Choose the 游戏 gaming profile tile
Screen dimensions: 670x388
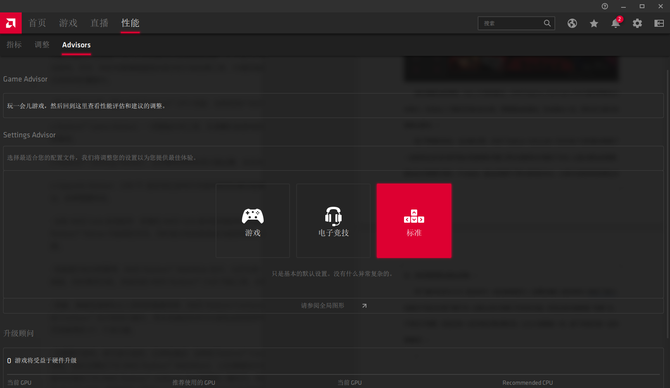[x=253, y=220]
